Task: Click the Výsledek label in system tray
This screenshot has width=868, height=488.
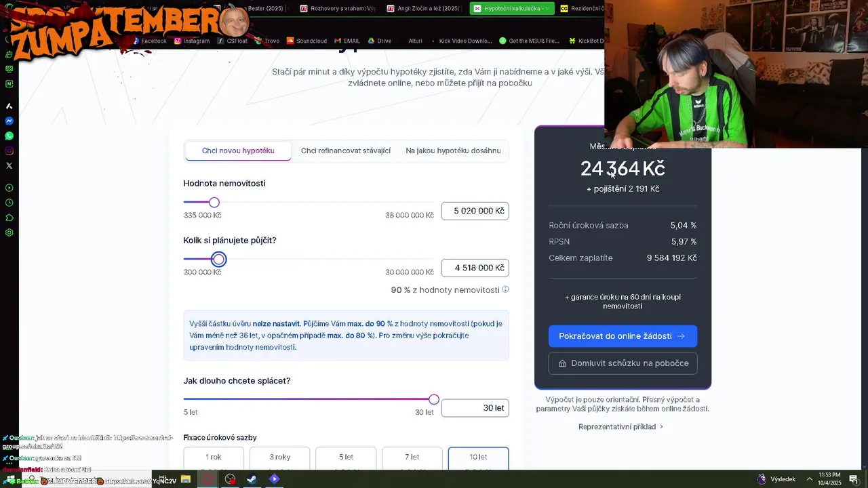Action: click(783, 479)
